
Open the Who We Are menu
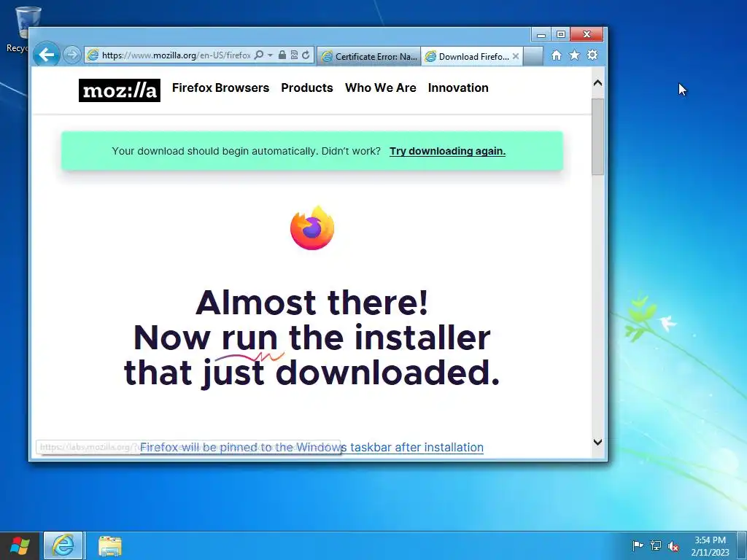pyautogui.click(x=381, y=87)
